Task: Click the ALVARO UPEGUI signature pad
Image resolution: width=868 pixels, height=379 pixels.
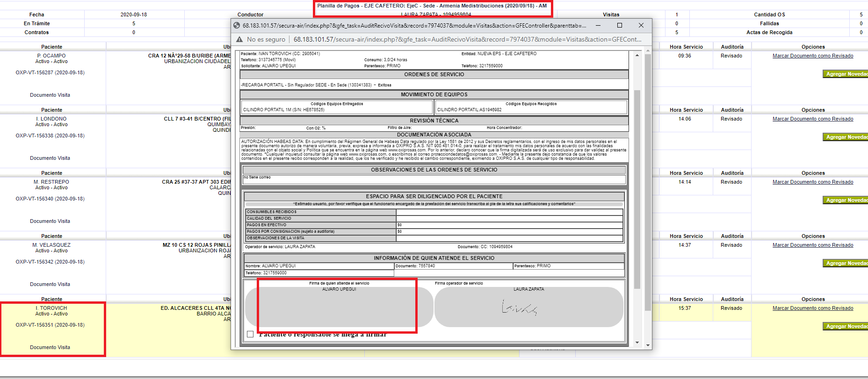Action: 339,307
